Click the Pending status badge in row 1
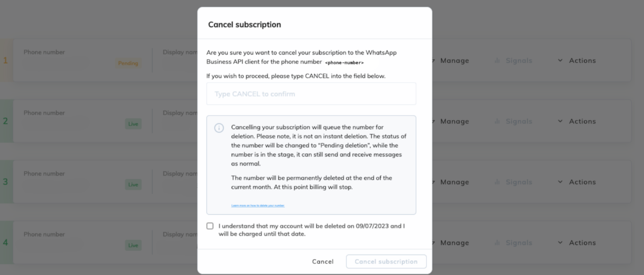The height and width of the screenshot is (275, 644). [x=128, y=63]
